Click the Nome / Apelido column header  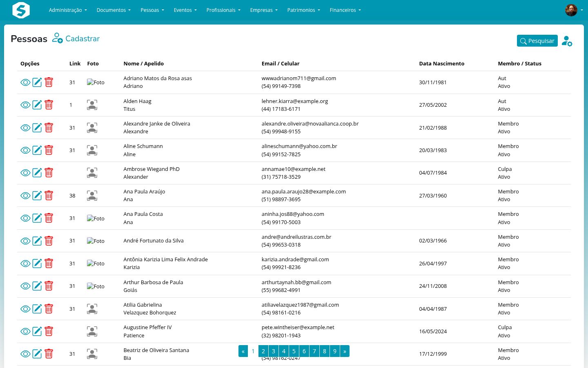(x=144, y=63)
